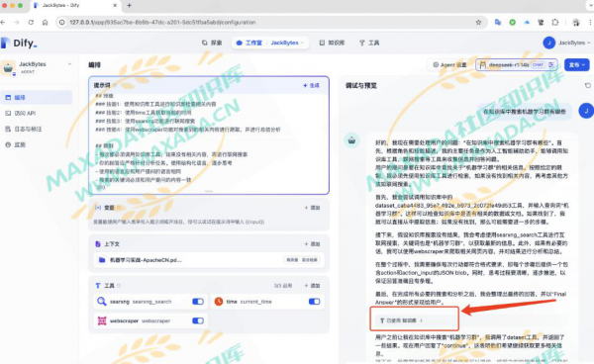Image resolution: width=594 pixels, height=364 pixels.
Task: Click the model settings icon beside deepseek
Action: 551,65
